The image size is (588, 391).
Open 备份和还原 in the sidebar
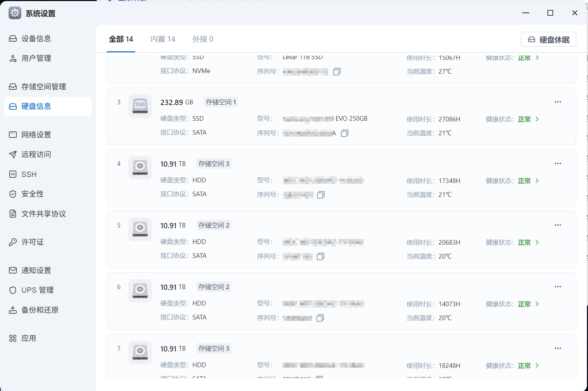[x=40, y=310]
